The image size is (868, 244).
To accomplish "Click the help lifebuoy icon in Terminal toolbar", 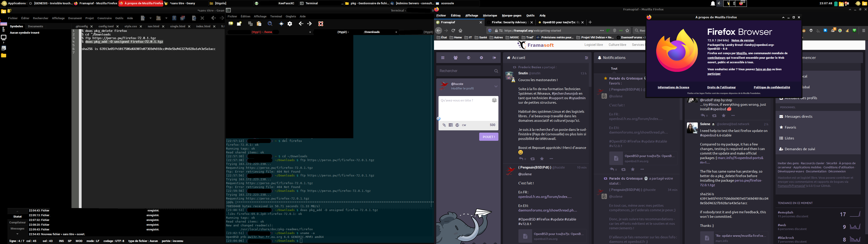I will click(x=321, y=23).
